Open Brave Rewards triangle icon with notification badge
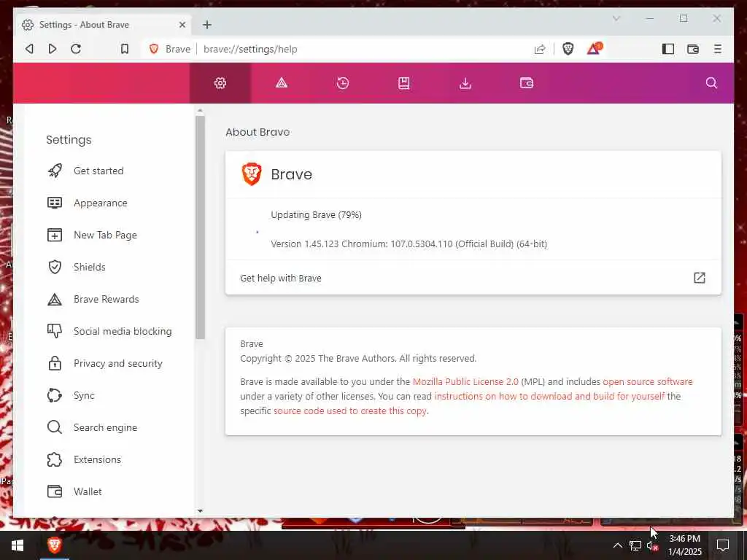 pyautogui.click(x=594, y=48)
